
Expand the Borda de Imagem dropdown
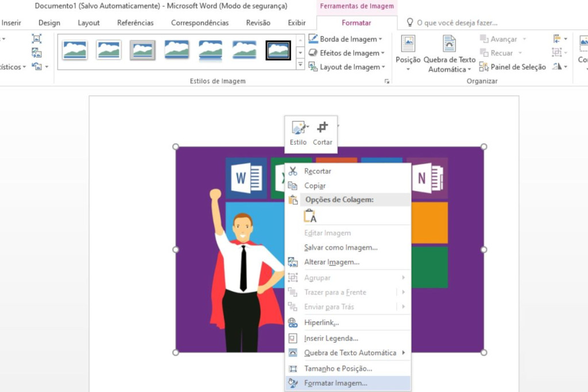(381, 40)
